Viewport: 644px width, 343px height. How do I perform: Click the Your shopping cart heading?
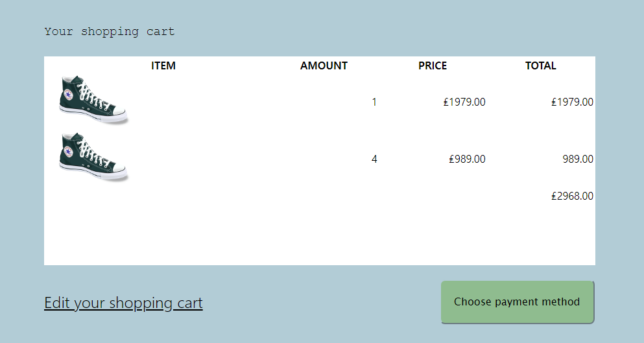click(x=110, y=31)
